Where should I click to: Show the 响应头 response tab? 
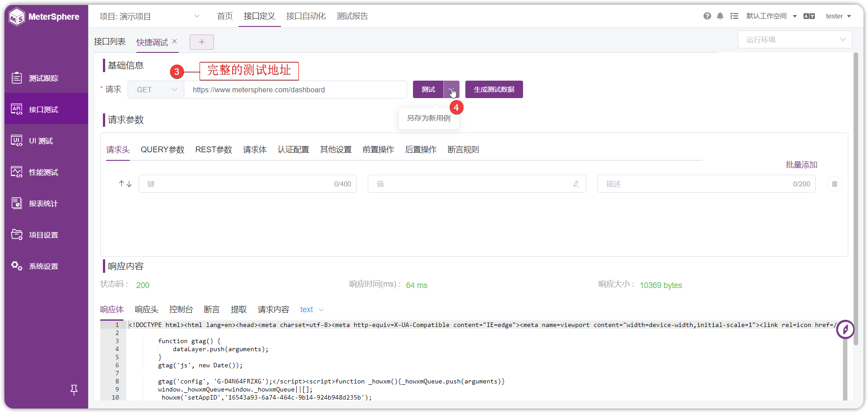click(x=147, y=310)
